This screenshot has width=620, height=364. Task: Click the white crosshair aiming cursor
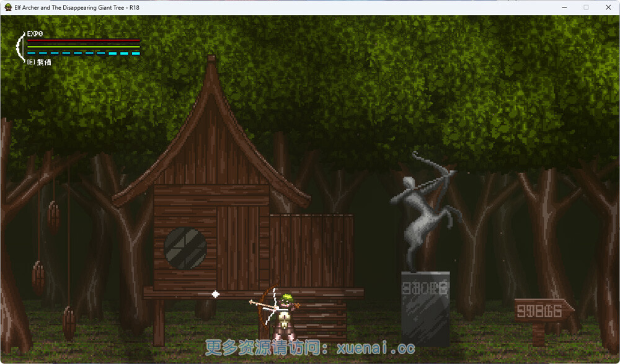pyautogui.click(x=215, y=294)
